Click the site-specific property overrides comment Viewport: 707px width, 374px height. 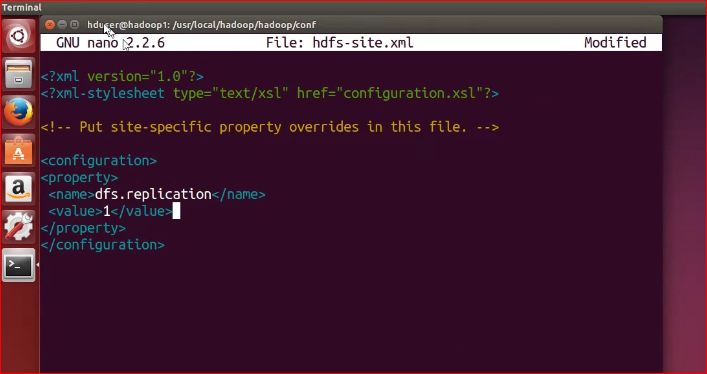tap(270, 127)
